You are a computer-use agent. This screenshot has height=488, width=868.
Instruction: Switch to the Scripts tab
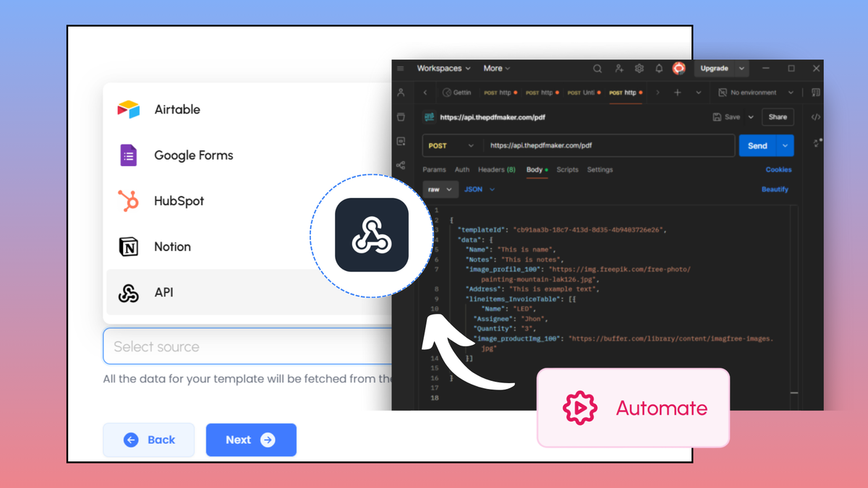[x=567, y=170]
